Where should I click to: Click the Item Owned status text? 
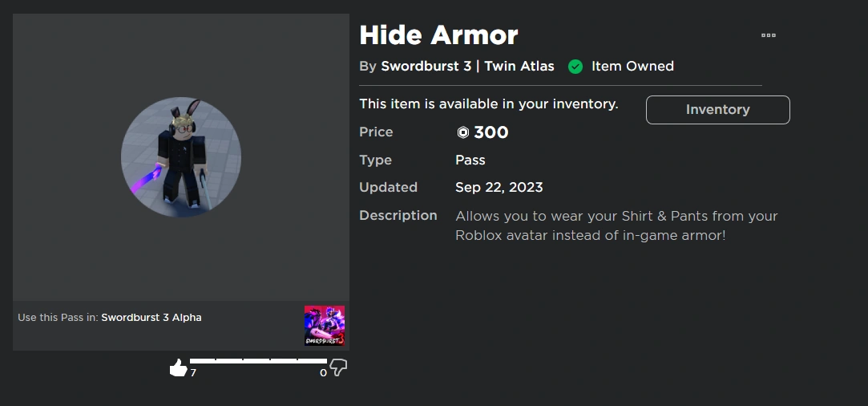click(632, 67)
